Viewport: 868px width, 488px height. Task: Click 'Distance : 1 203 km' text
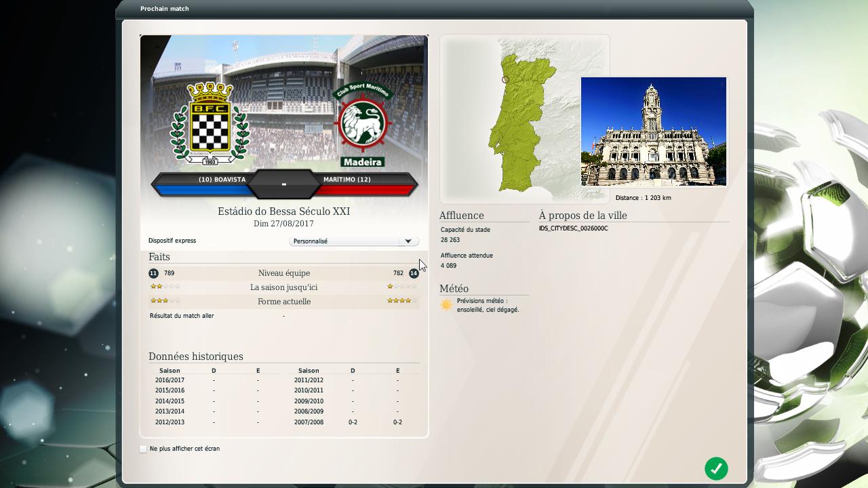644,198
